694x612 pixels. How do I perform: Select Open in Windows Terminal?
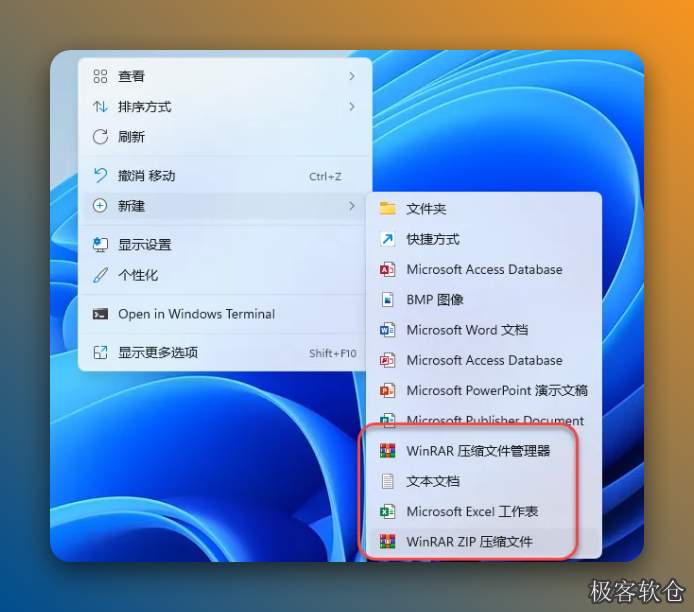click(225, 314)
